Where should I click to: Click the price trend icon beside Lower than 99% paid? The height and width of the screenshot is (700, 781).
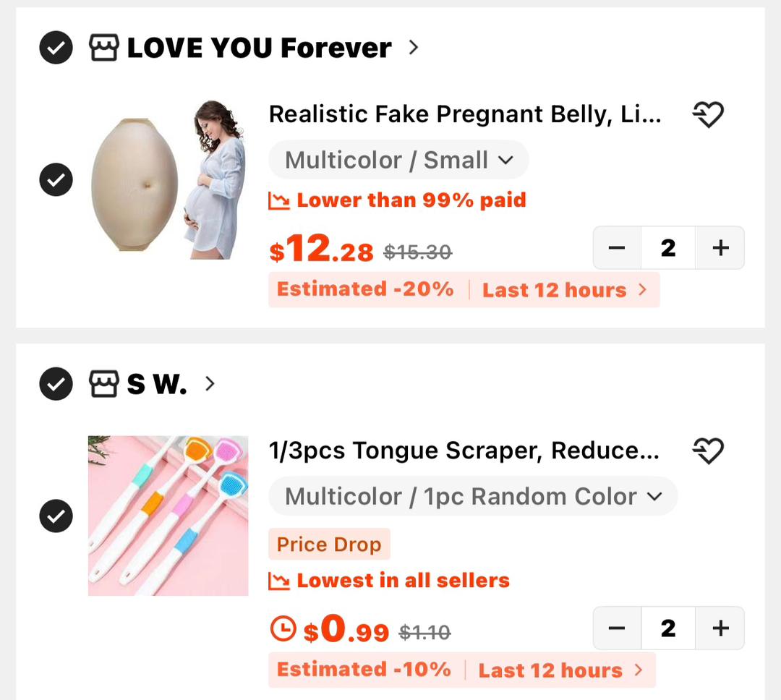(279, 201)
